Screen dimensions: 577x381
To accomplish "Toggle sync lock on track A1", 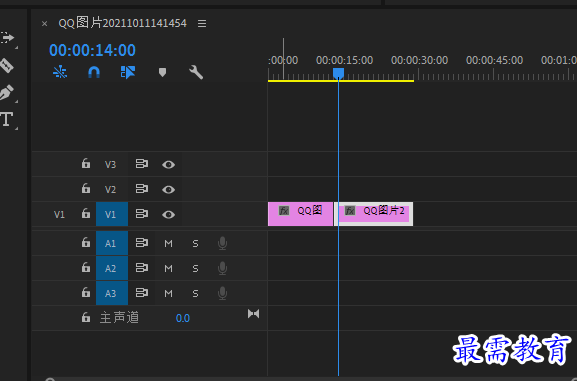I will (142, 243).
